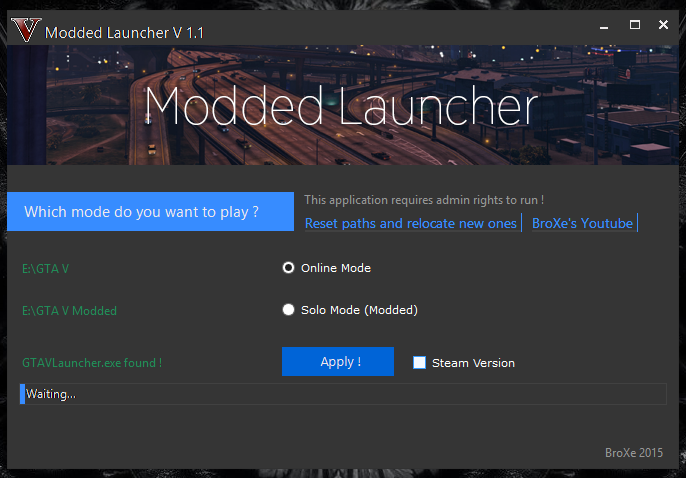
Task: Click the Modded Launcher banner image
Action: pyautogui.click(x=343, y=105)
